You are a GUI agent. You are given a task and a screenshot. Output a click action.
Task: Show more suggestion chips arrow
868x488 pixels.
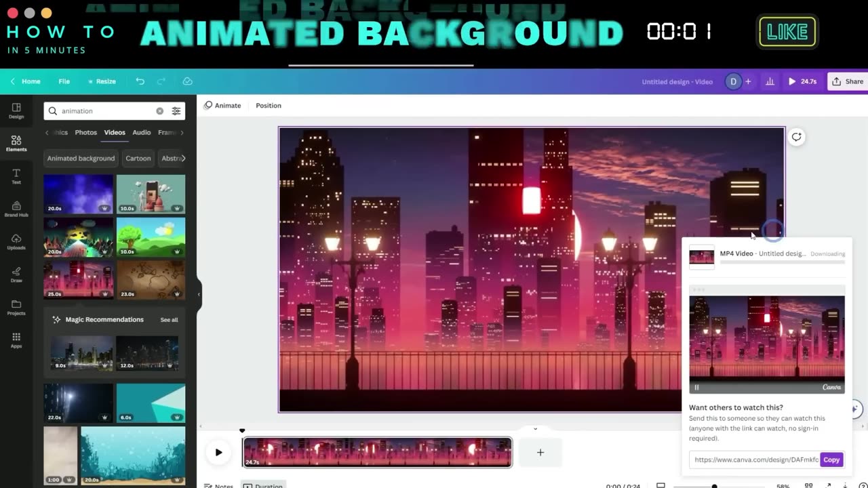click(x=183, y=158)
